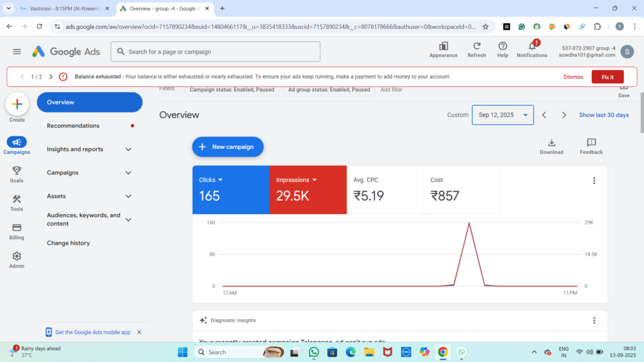Bookmark this page with star
Image resolution: width=644 pixels, height=362 pixels.
tap(486, 26)
